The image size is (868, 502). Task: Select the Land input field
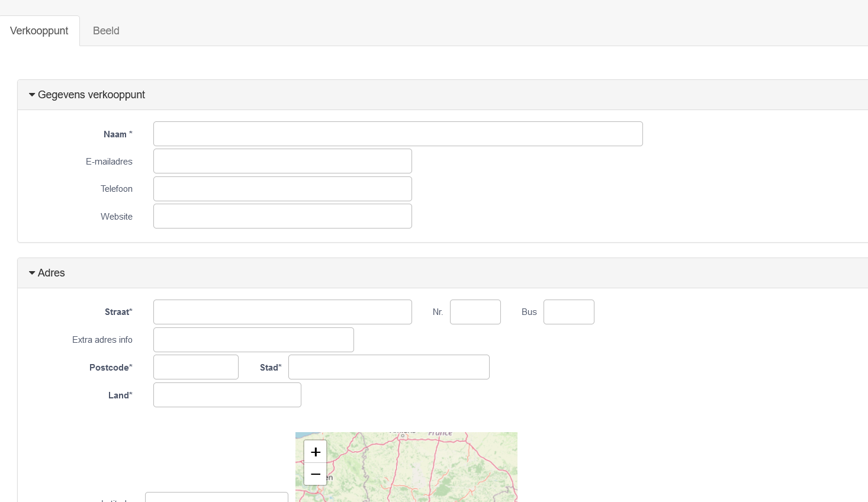[x=227, y=395]
